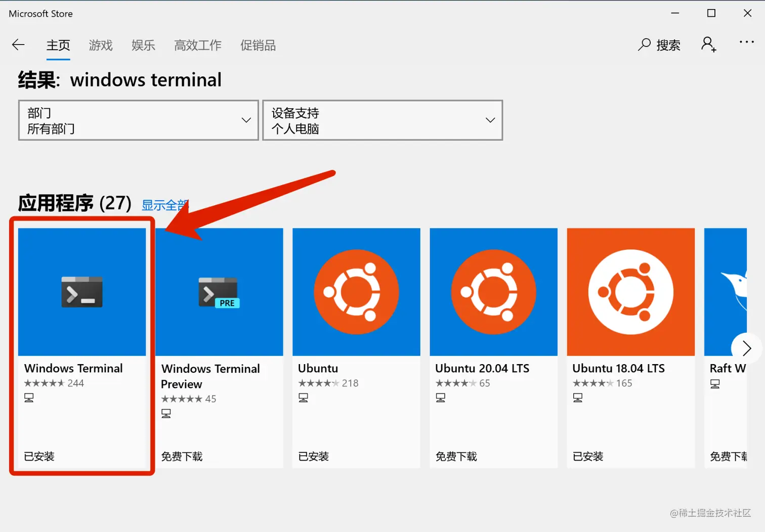Click the Ubuntu 18.04 LTS title

click(x=618, y=368)
